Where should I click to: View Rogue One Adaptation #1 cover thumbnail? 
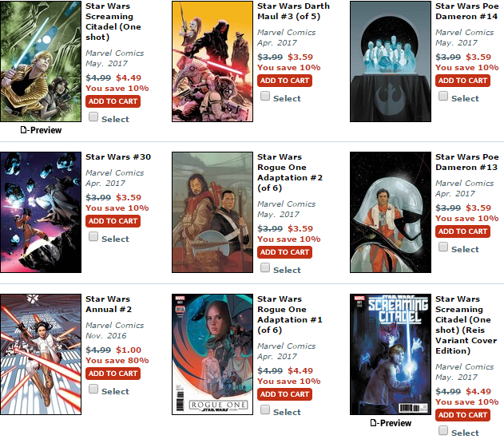click(x=212, y=354)
